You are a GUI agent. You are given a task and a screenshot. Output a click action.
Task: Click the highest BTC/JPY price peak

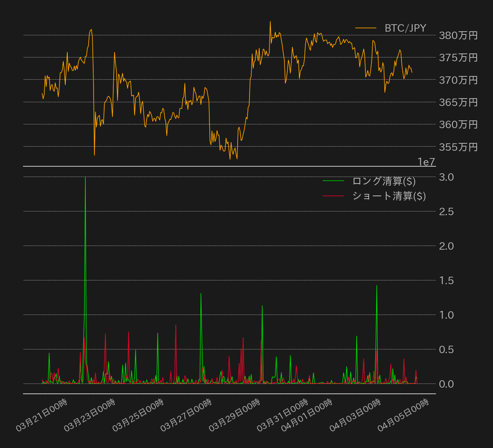270,22
